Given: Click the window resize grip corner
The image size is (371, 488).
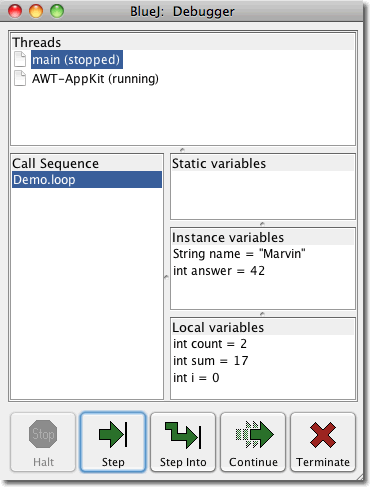Looking at the screenshot, I should pyautogui.click(x=360, y=477).
